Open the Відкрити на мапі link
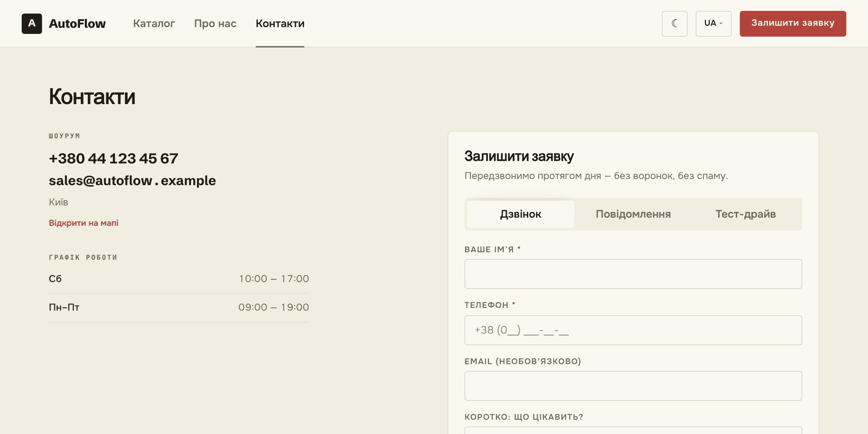The width and height of the screenshot is (868, 434). pos(83,223)
